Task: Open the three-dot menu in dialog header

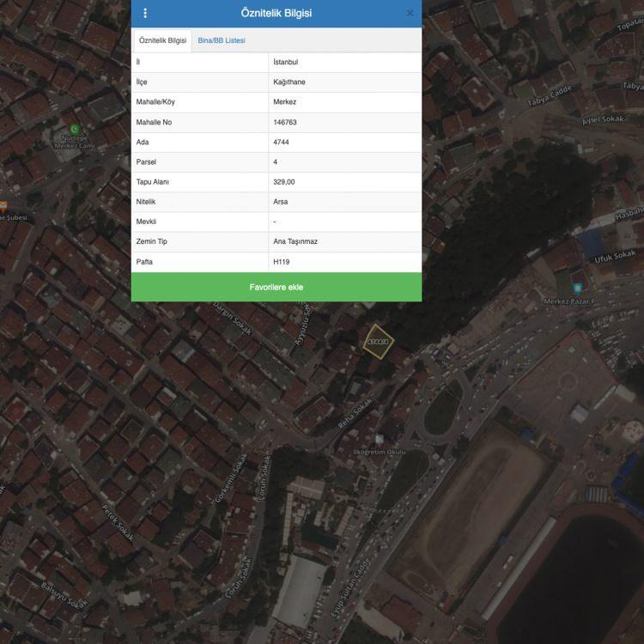Action: 145,13
